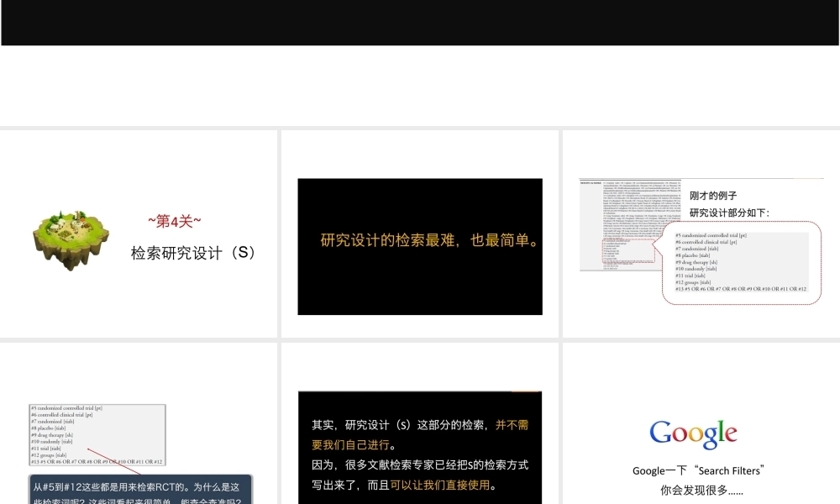Click the top black banner slide
Viewport: 840px width, 504px height.
[x=420, y=23]
